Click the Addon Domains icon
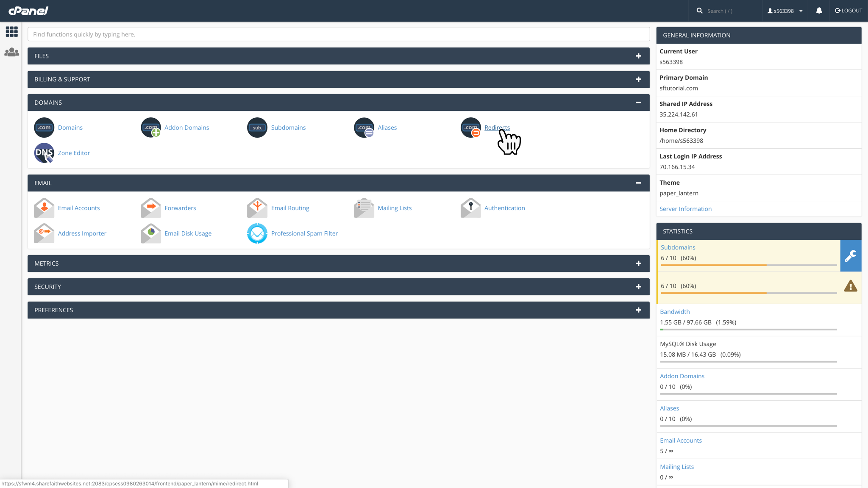 click(151, 128)
